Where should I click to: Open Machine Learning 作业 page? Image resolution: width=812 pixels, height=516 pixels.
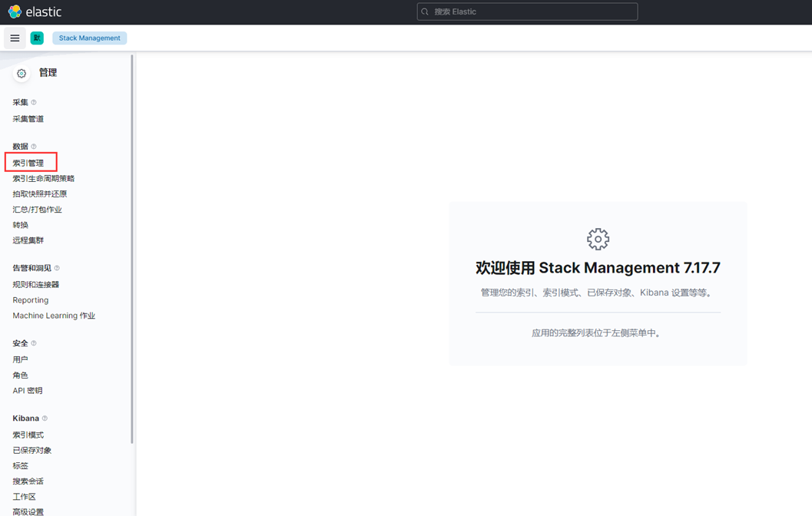pos(54,316)
